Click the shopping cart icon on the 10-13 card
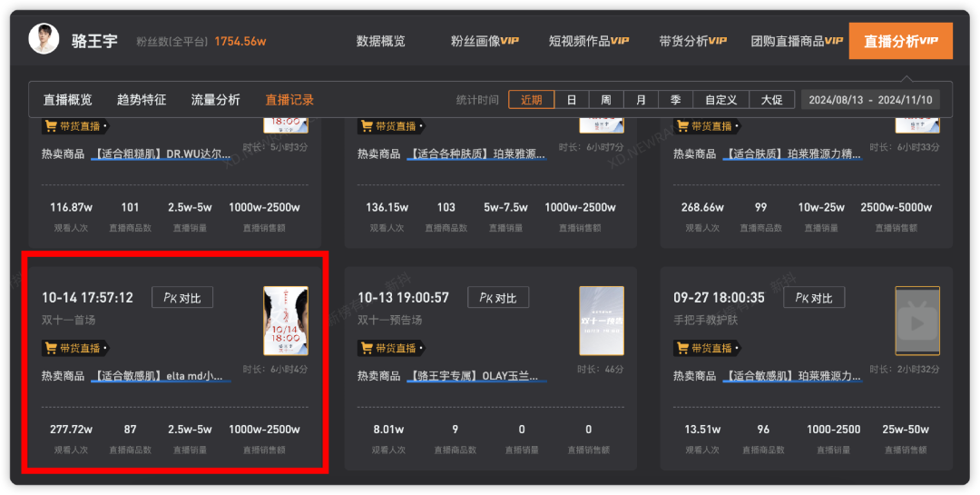Screen dimensions: 980x495 (x=367, y=348)
